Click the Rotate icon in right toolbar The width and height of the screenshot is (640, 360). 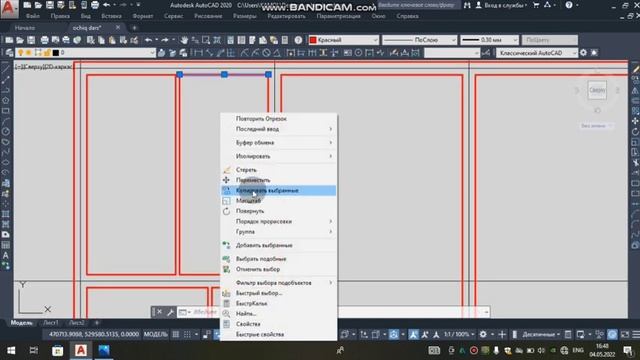point(635,131)
